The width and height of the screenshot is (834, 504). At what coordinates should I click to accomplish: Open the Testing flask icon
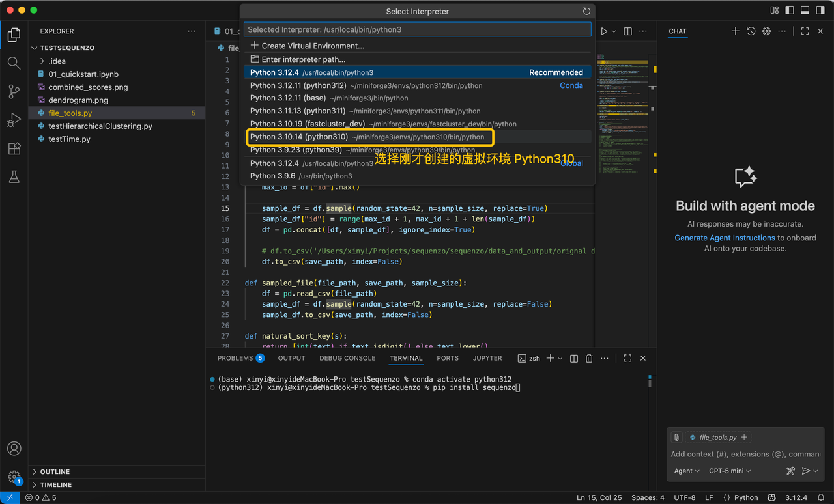14,177
